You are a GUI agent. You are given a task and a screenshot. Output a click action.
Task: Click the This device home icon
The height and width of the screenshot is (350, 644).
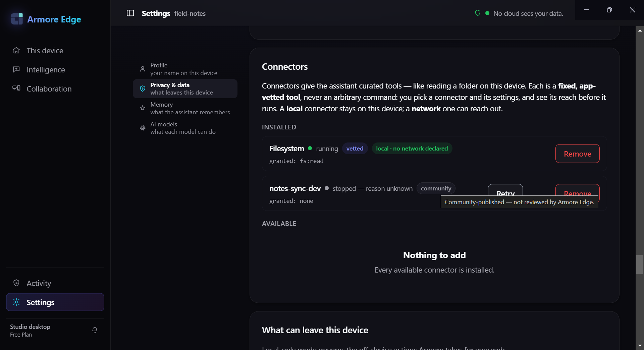[x=16, y=50]
